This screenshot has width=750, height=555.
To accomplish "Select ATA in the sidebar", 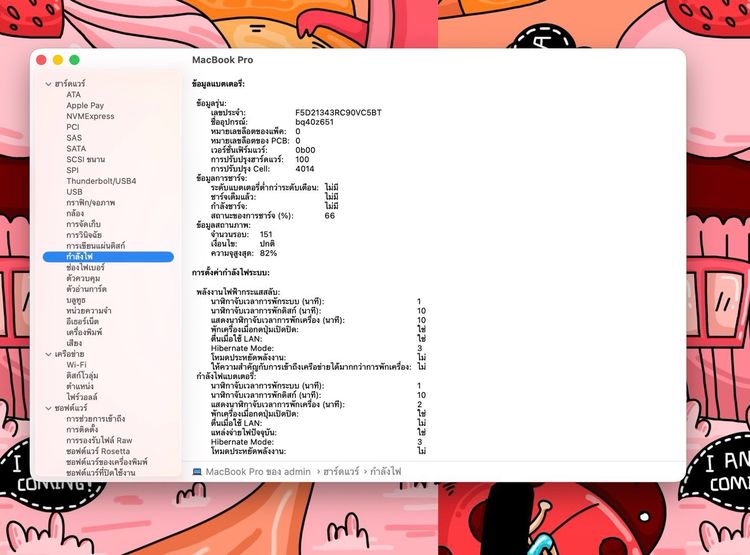I will 74,95.
